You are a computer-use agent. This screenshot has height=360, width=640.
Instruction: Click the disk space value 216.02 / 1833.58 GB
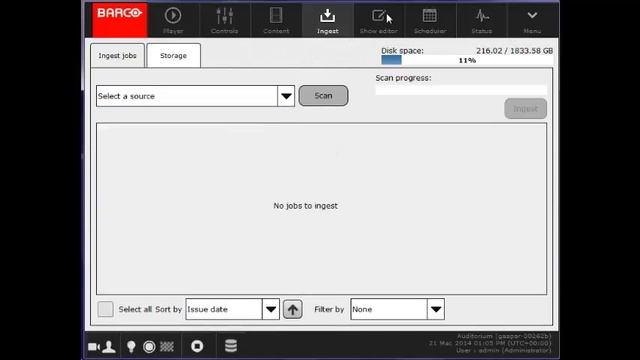tap(514, 51)
